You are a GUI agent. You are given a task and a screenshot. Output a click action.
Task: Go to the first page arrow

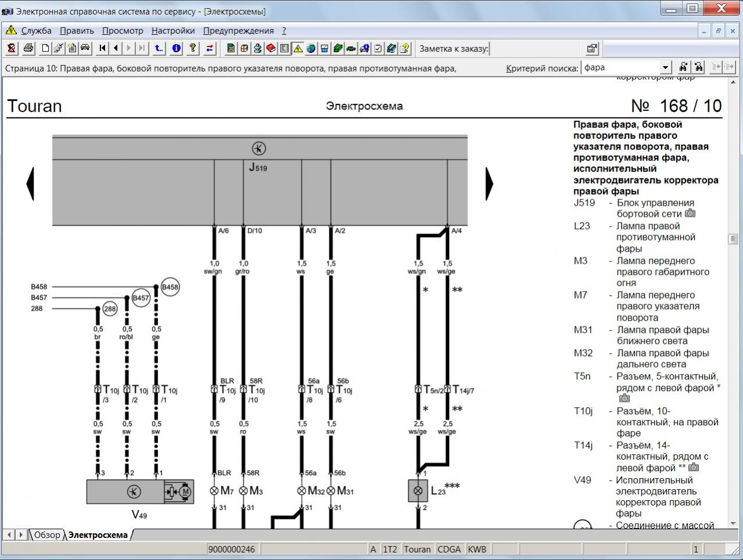click(103, 49)
